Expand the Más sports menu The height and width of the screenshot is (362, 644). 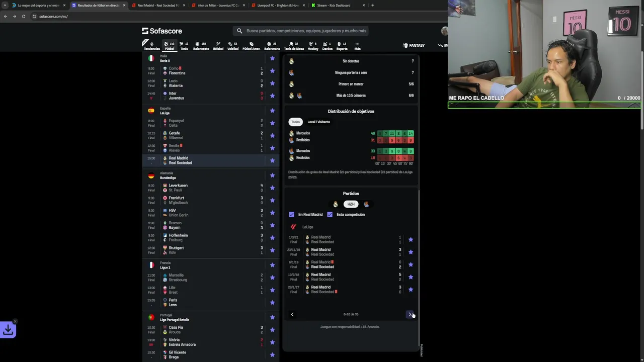357,46
